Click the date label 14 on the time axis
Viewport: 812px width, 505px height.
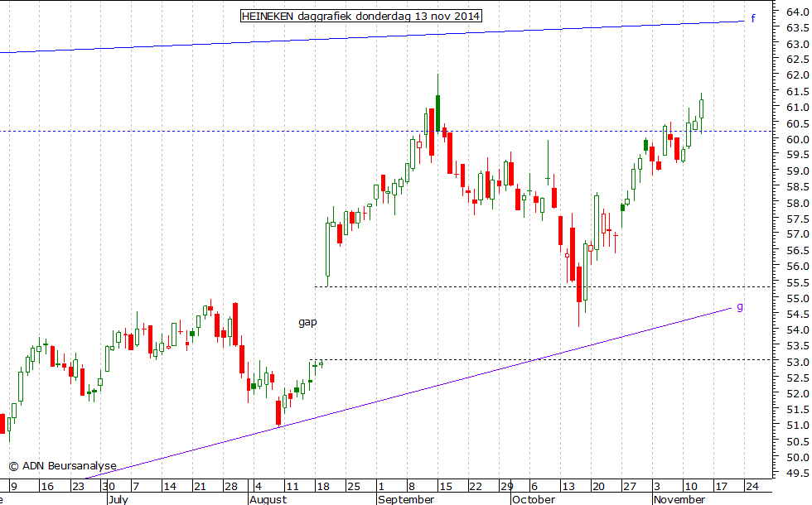click(x=170, y=487)
